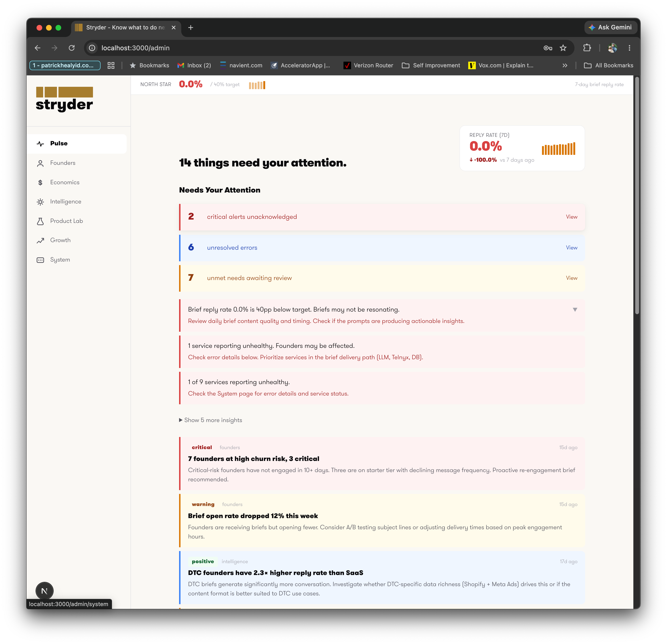Click the Economics dollar icon
This screenshot has width=667, height=644.
(x=40, y=183)
